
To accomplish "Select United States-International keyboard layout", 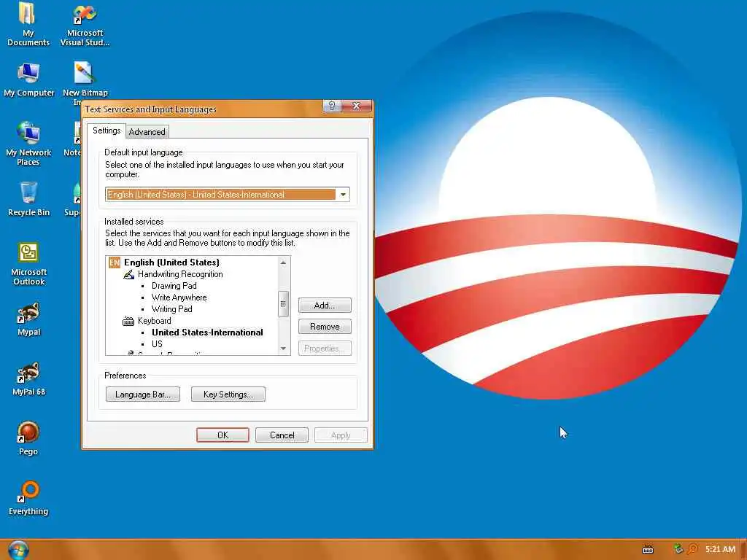I will tap(207, 332).
